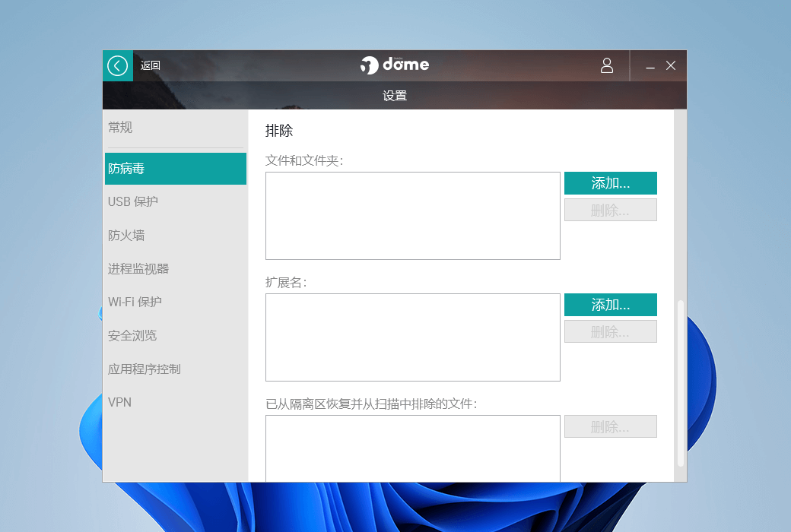The image size is (791, 532).
Task: Open the 常规 settings section
Action: point(120,128)
